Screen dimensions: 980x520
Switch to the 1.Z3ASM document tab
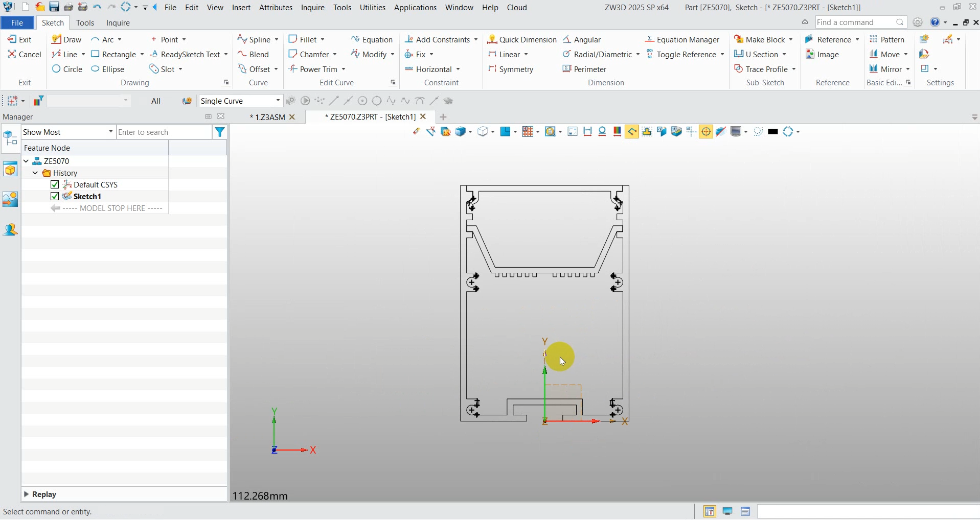coord(267,117)
